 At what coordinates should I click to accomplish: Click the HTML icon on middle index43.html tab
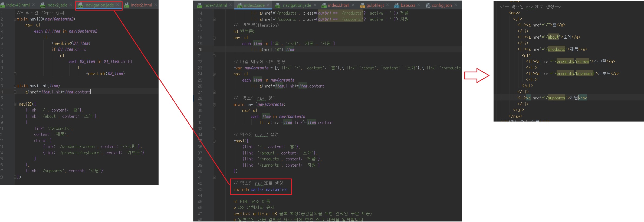[x=199, y=5]
